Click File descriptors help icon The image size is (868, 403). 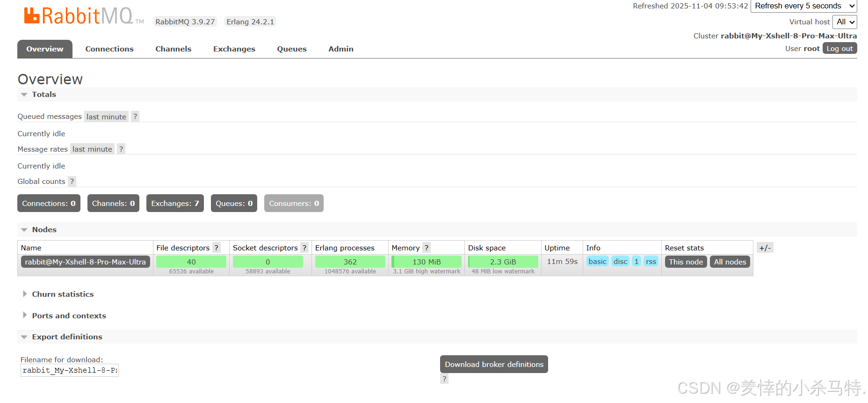217,248
